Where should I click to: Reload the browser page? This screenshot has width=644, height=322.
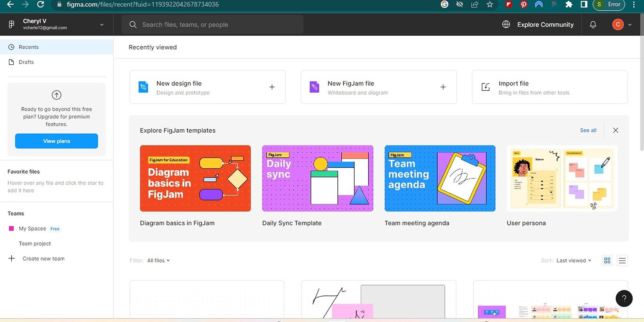tap(41, 5)
